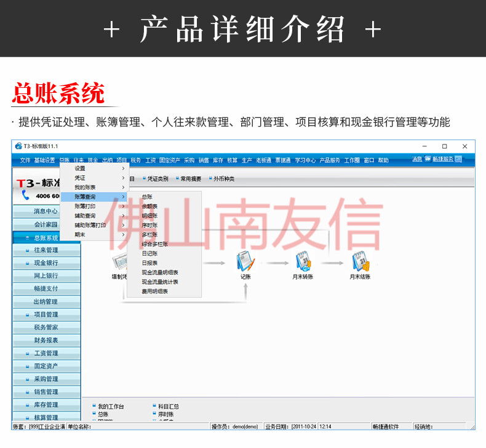486x448 pixels.
Task: Click the T3 app logo in title bar
Action: click(x=18, y=146)
